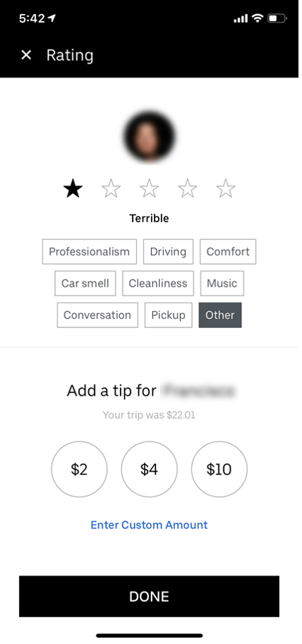Toggle the Music feedback tag
The width and height of the screenshot is (302, 644).
coord(222,283)
